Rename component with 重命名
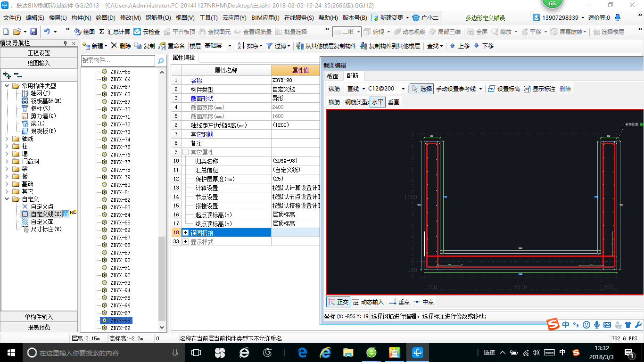 (172, 46)
